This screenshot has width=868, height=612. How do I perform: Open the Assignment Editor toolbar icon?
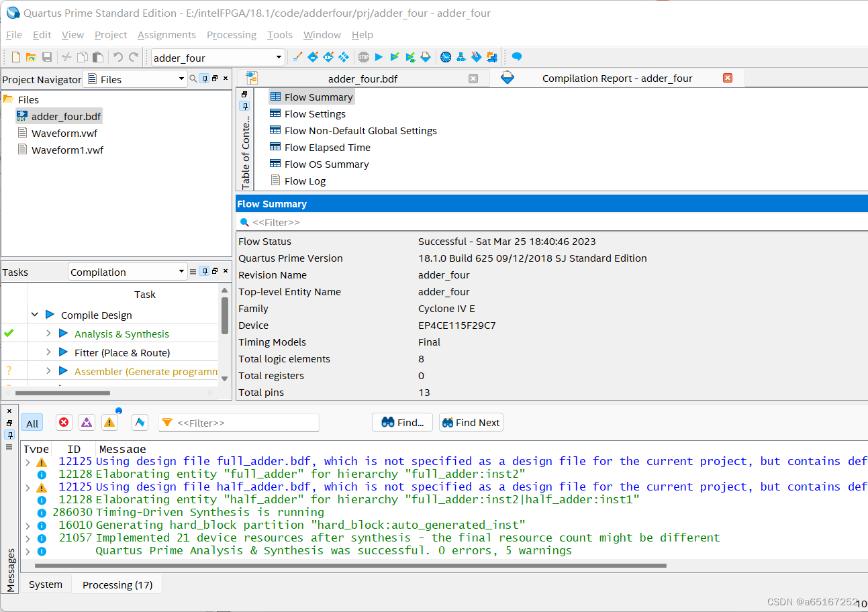(x=313, y=57)
